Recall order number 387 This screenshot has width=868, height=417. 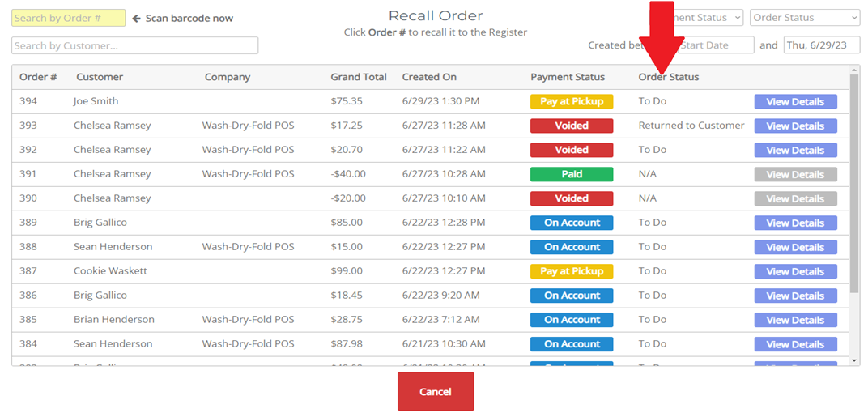pos(28,270)
